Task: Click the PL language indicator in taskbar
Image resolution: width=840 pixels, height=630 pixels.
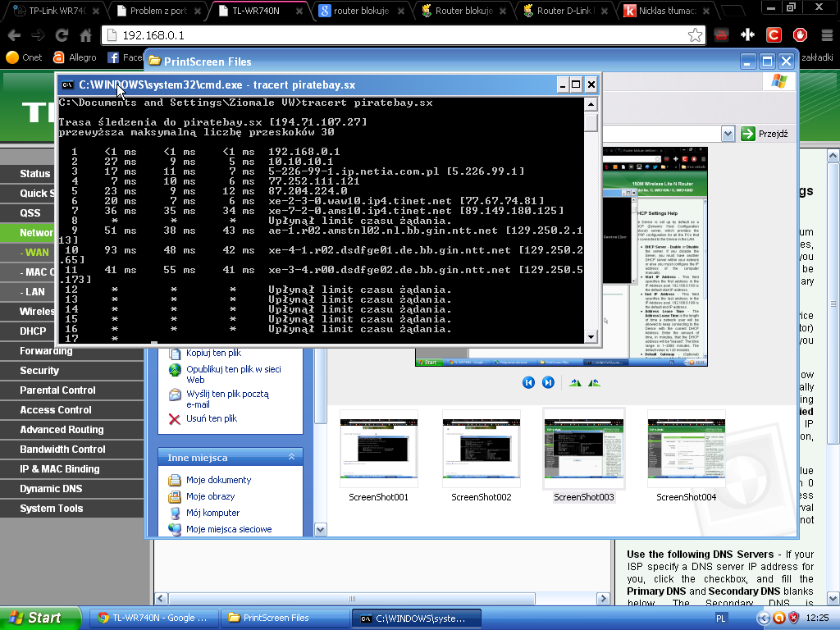Action: click(x=721, y=618)
